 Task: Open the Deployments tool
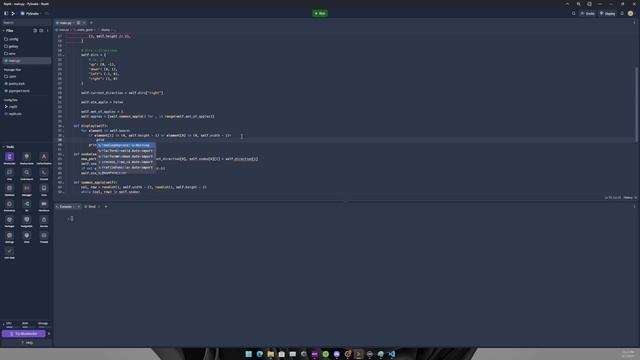(x=27, y=158)
